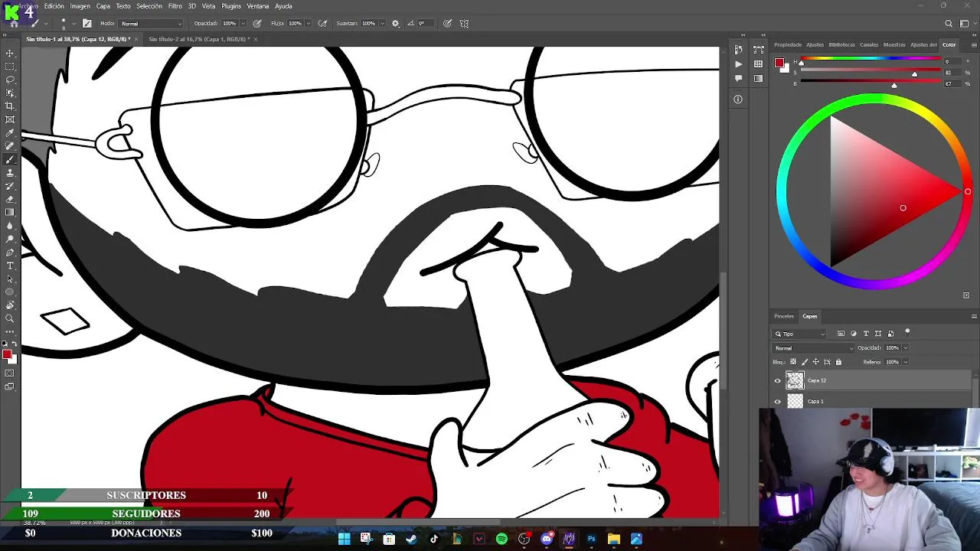Open the layer Opacidad dropdown arrow
Screen dimensions: 980x551
point(905,348)
